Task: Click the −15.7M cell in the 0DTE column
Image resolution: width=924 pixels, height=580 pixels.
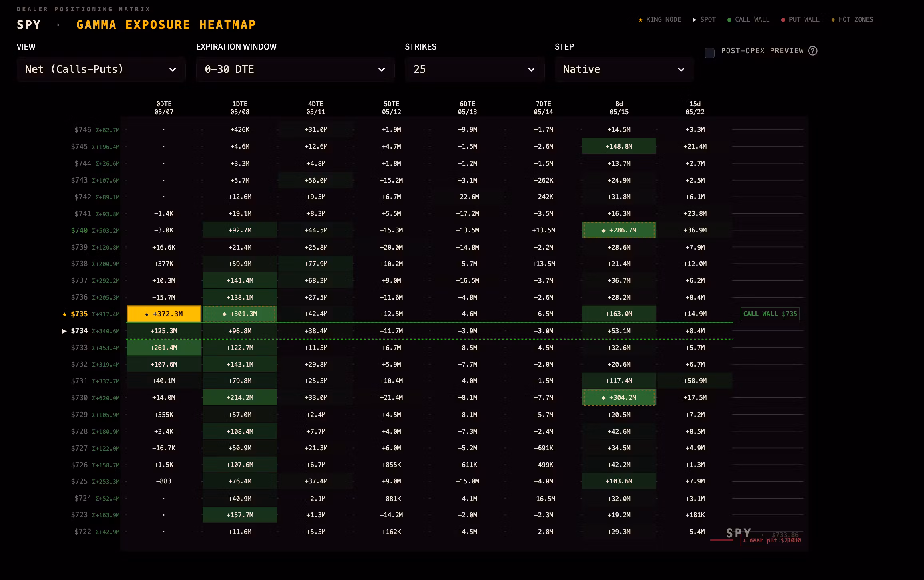Action: 164,297
